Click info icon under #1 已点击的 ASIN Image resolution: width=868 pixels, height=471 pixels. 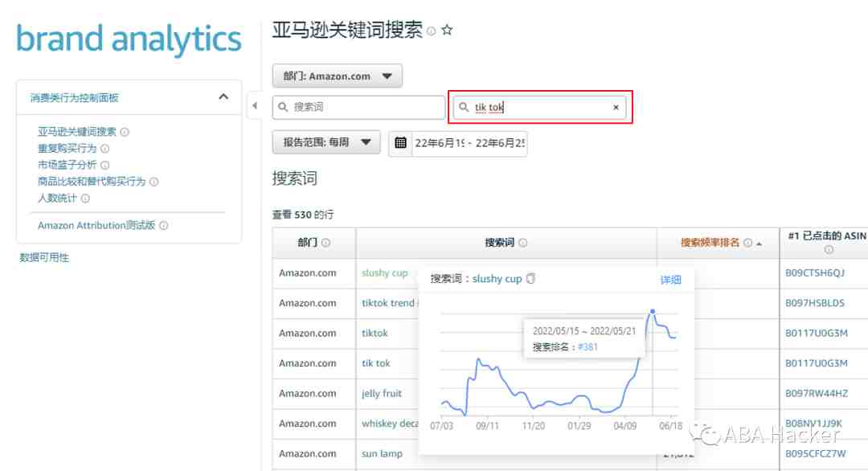(829, 250)
